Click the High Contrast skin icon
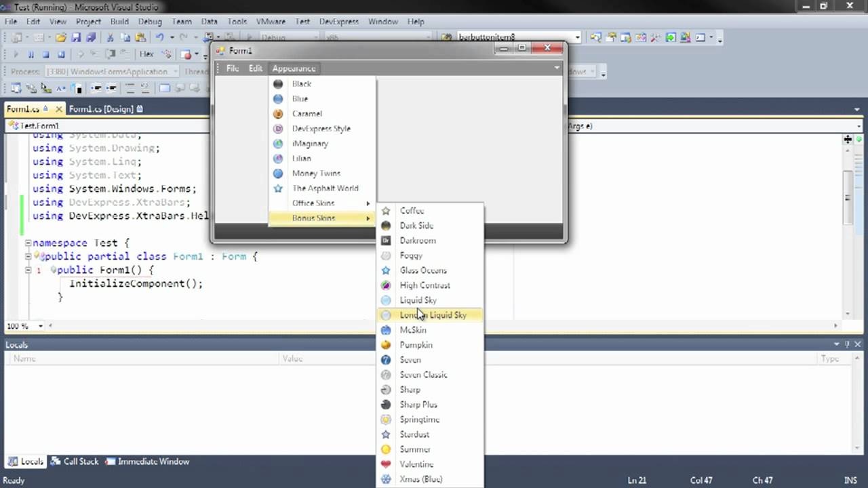 pyautogui.click(x=386, y=285)
